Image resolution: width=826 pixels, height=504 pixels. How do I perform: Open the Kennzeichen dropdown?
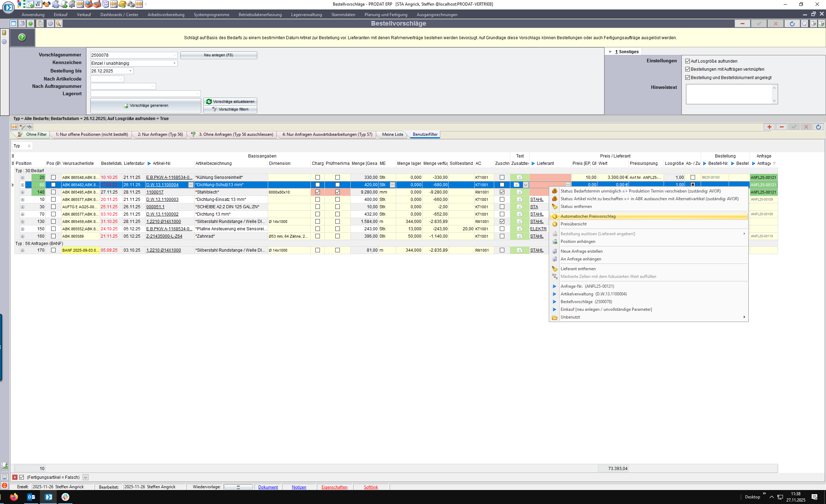click(x=174, y=63)
